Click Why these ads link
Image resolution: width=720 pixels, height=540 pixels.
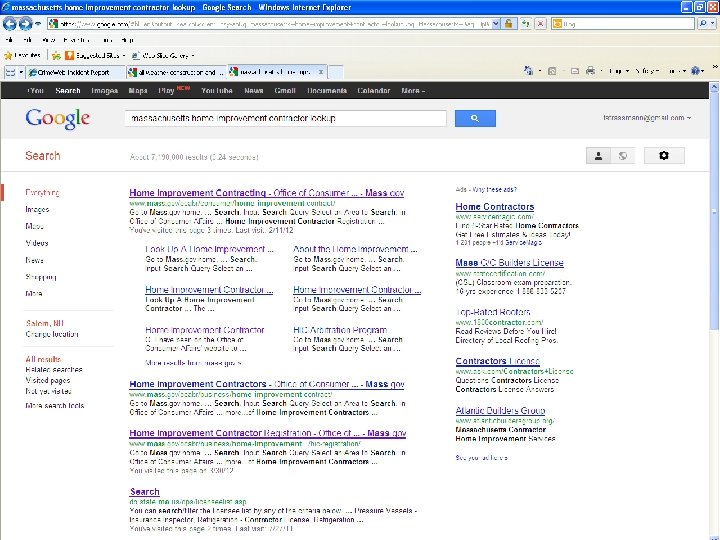point(494,189)
